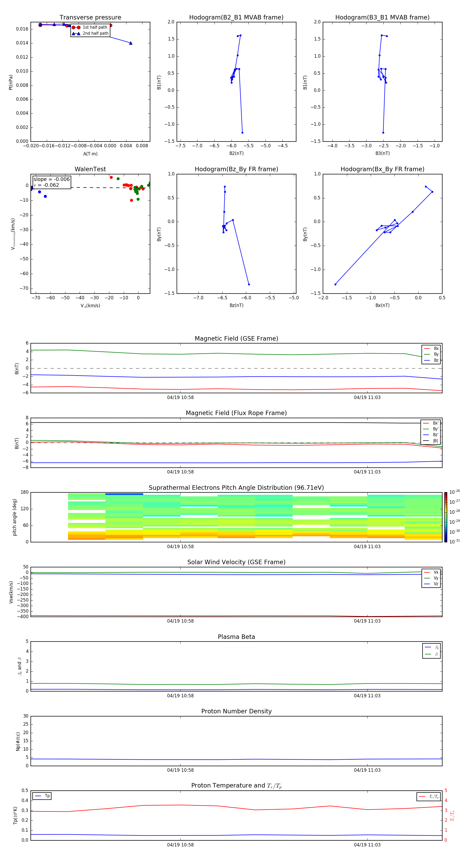This screenshot has height=868, width=473.
Task: Click the 'Bz(nT)' x-axis label
Action: (x=236, y=305)
